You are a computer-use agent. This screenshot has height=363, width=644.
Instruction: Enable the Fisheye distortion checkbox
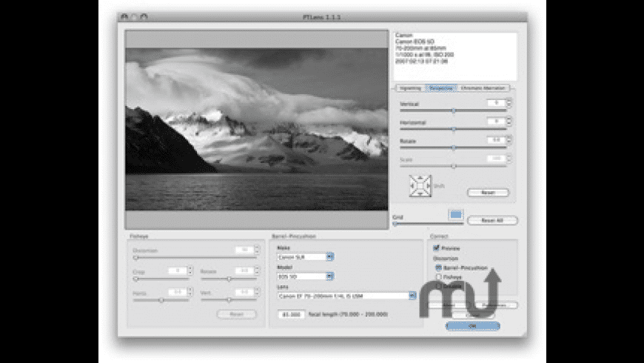click(x=438, y=277)
